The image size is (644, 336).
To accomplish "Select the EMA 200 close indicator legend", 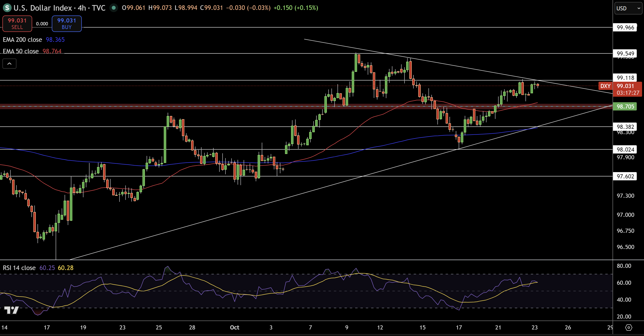I will 22,40.
